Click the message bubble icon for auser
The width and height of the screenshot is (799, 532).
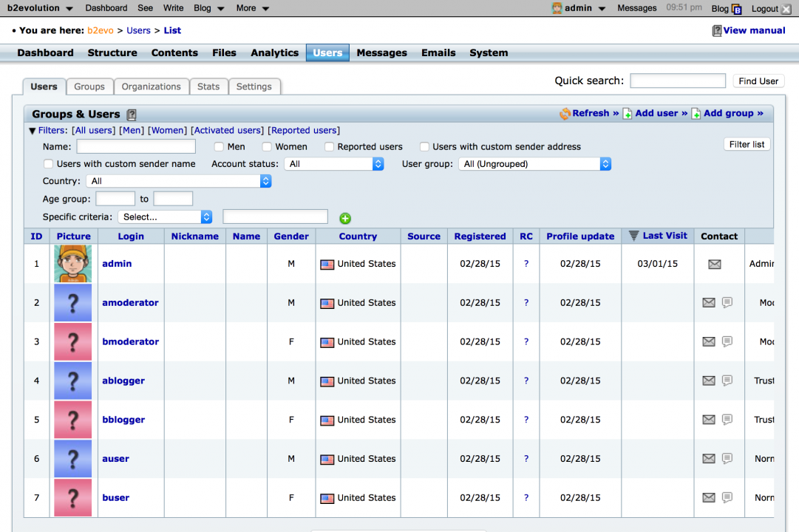tap(727, 459)
